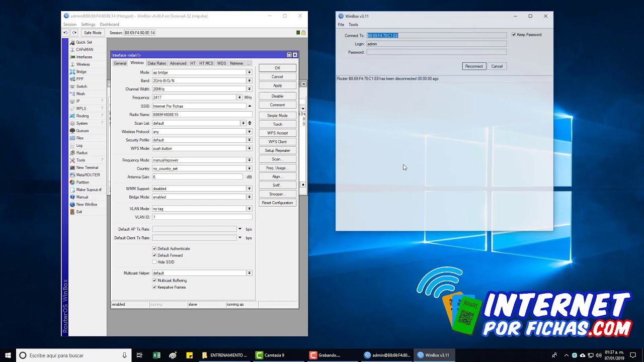Click the redo arrow in WinBox toolbar
Image resolution: width=644 pixels, height=362 pixels.
point(74,33)
